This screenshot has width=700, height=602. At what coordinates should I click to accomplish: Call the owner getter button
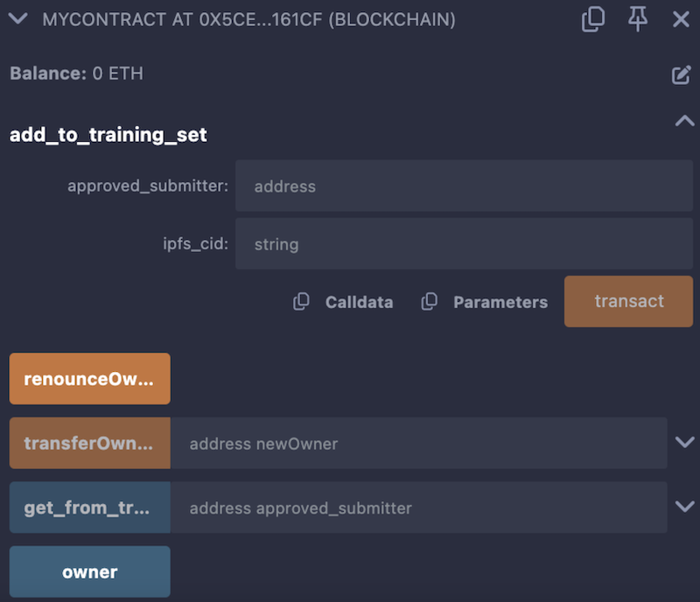click(x=89, y=572)
